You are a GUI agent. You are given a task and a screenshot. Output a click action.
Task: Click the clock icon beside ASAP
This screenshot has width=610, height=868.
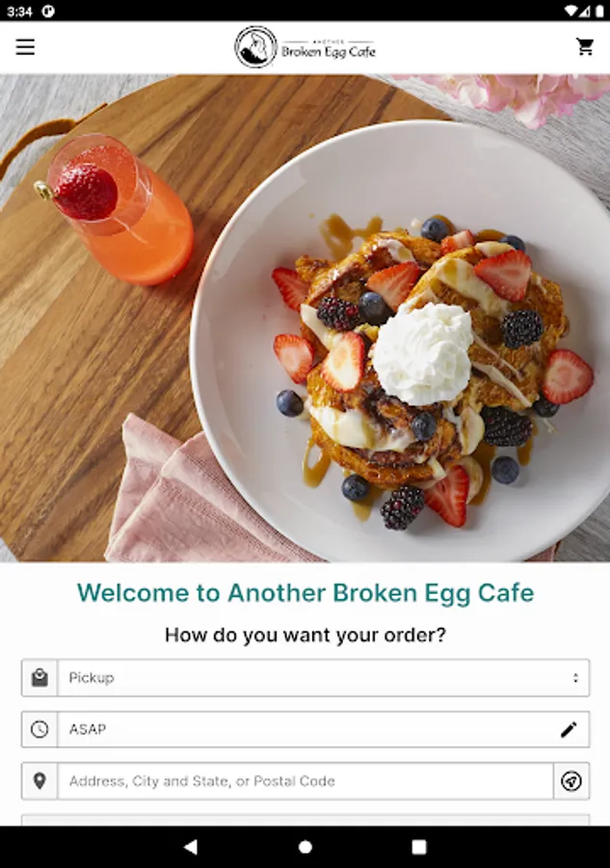click(x=40, y=730)
